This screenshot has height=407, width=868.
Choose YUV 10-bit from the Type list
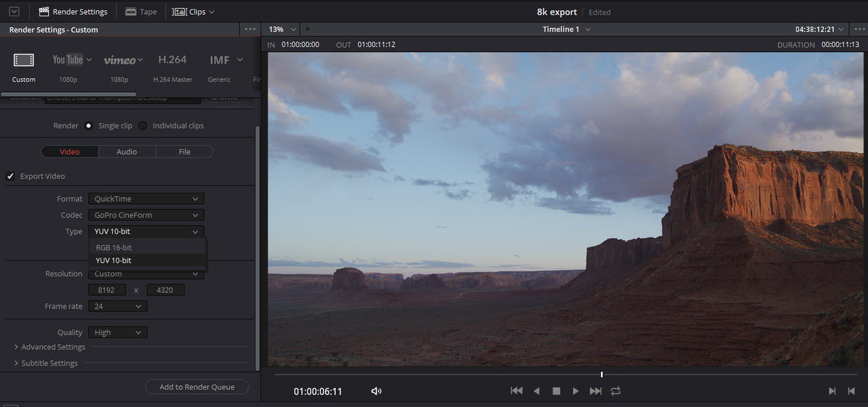[148, 260]
